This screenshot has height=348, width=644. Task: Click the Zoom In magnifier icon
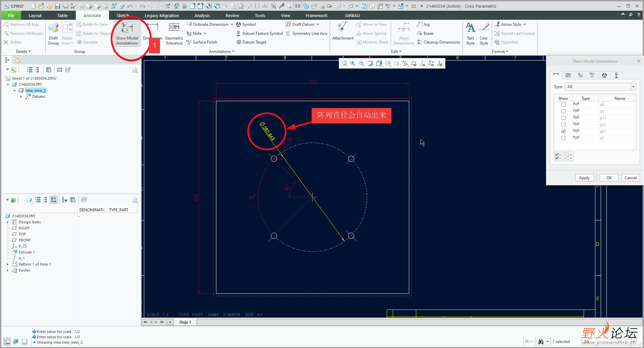point(353,63)
